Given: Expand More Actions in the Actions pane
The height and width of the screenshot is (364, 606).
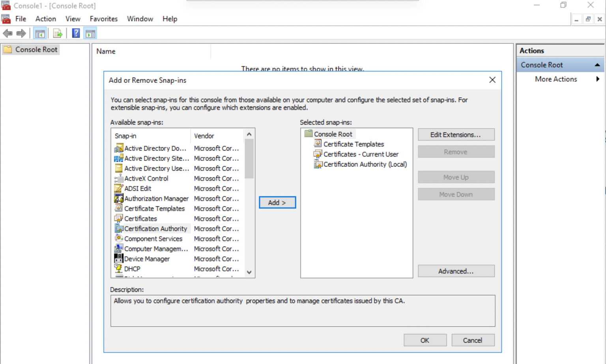Looking at the screenshot, I should pos(598,79).
